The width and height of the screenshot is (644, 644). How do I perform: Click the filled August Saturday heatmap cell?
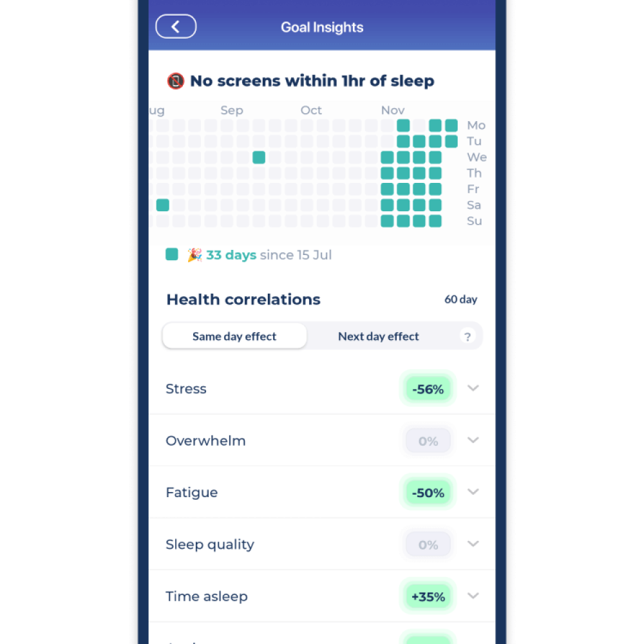click(x=162, y=205)
